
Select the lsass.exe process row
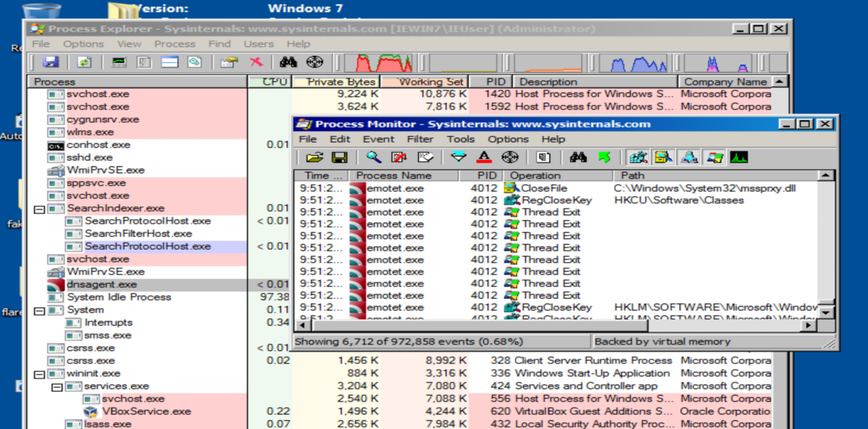[x=399, y=423]
